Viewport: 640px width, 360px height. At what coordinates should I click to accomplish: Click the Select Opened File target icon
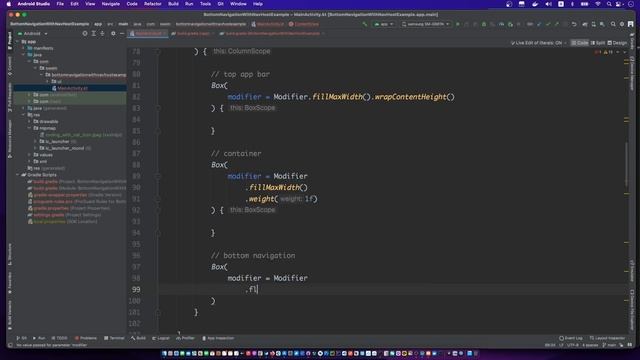pos(85,33)
